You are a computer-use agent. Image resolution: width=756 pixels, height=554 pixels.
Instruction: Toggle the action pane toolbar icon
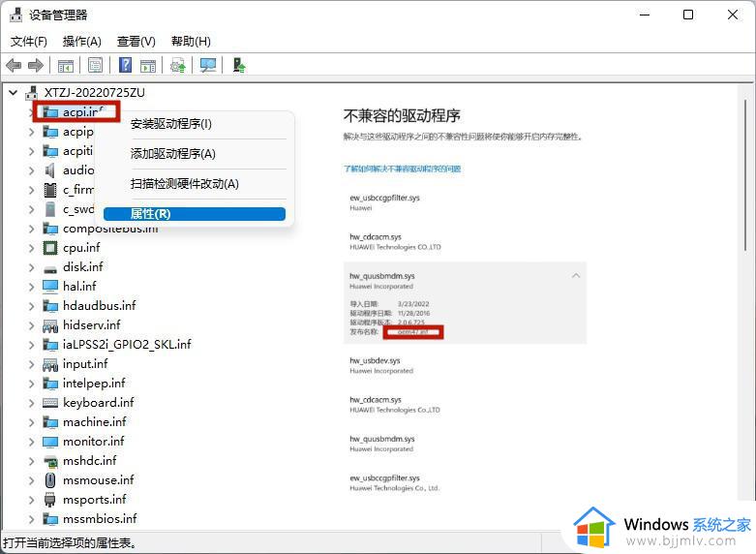tap(148, 65)
